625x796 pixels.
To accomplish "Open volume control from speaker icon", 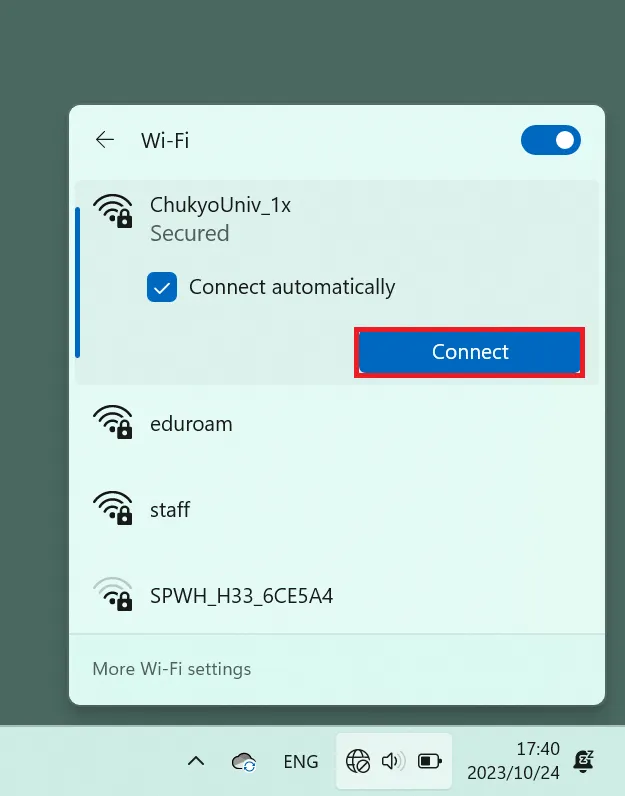I will (x=393, y=761).
